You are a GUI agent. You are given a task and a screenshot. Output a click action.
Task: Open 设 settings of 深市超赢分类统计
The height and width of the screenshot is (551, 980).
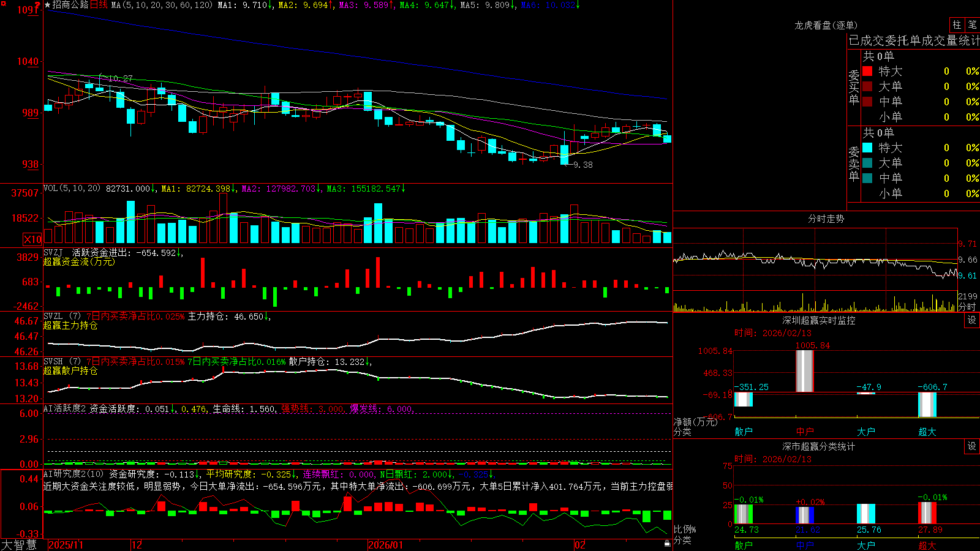[x=972, y=446]
